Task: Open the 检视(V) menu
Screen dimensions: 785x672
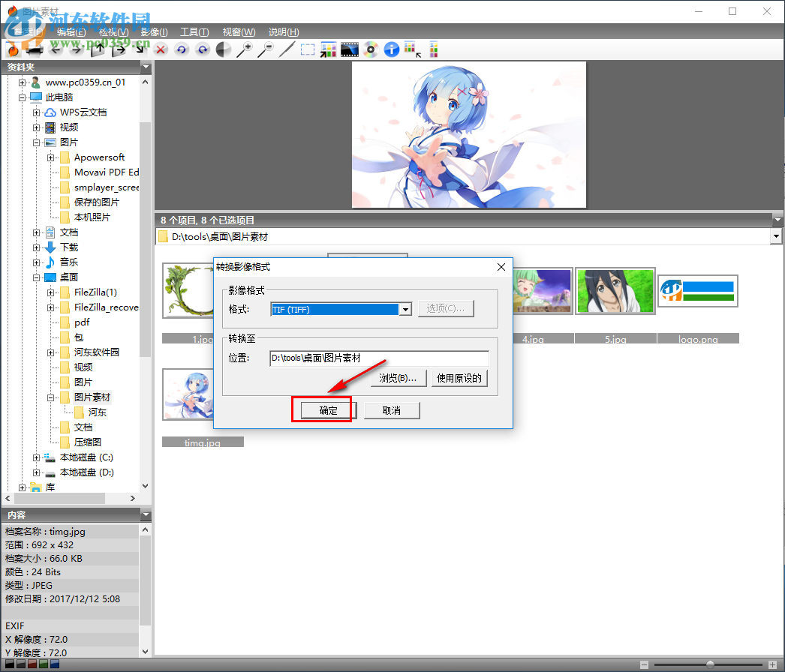Action: (x=113, y=32)
